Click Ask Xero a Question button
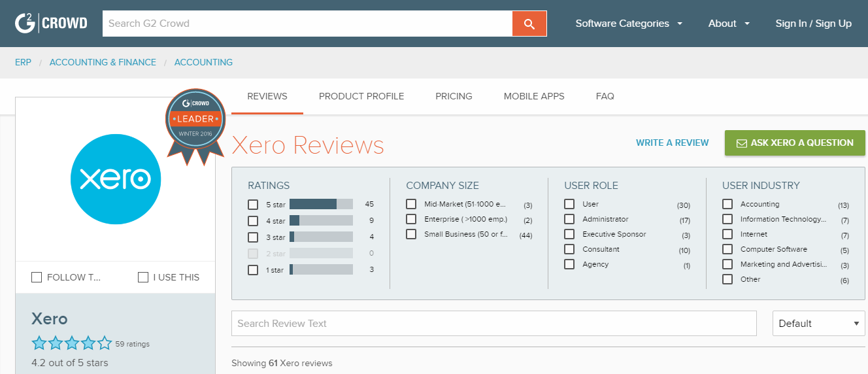The height and width of the screenshot is (374, 868). pos(795,143)
